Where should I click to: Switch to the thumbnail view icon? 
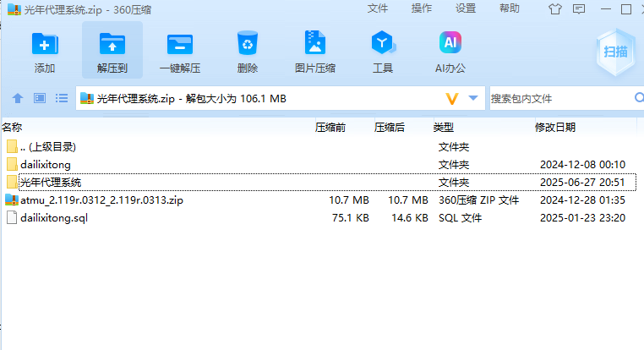tap(40, 98)
